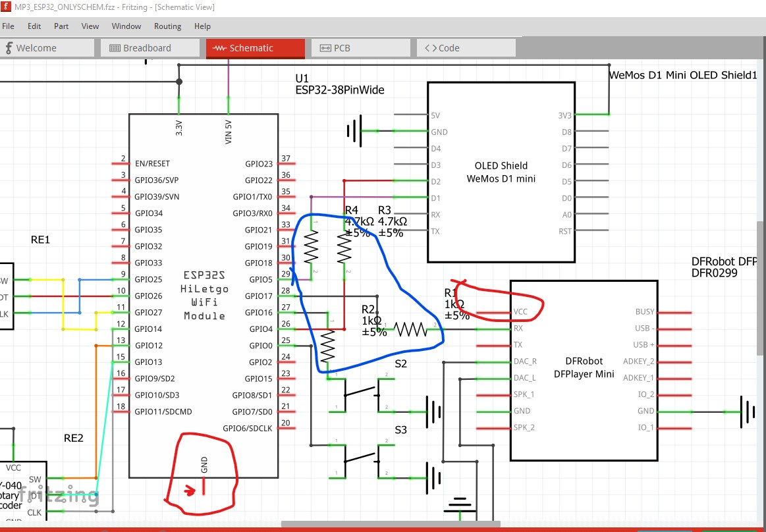Open the Routing menu
766x532 pixels.
click(167, 26)
